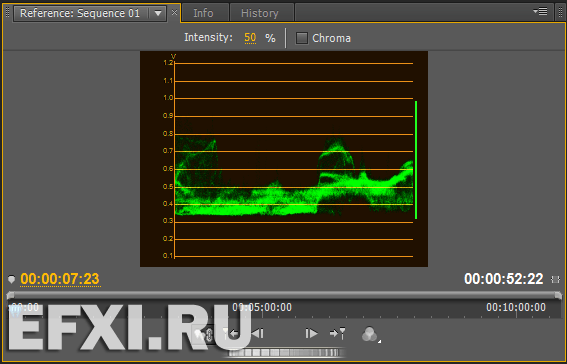Click the jog wheel strip below transport buttons
567x364 pixels.
pyautogui.click(x=284, y=353)
